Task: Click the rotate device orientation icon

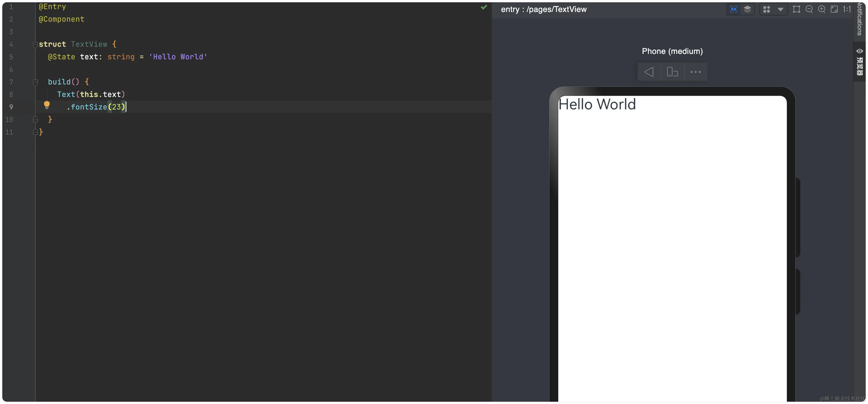Action: coord(672,72)
